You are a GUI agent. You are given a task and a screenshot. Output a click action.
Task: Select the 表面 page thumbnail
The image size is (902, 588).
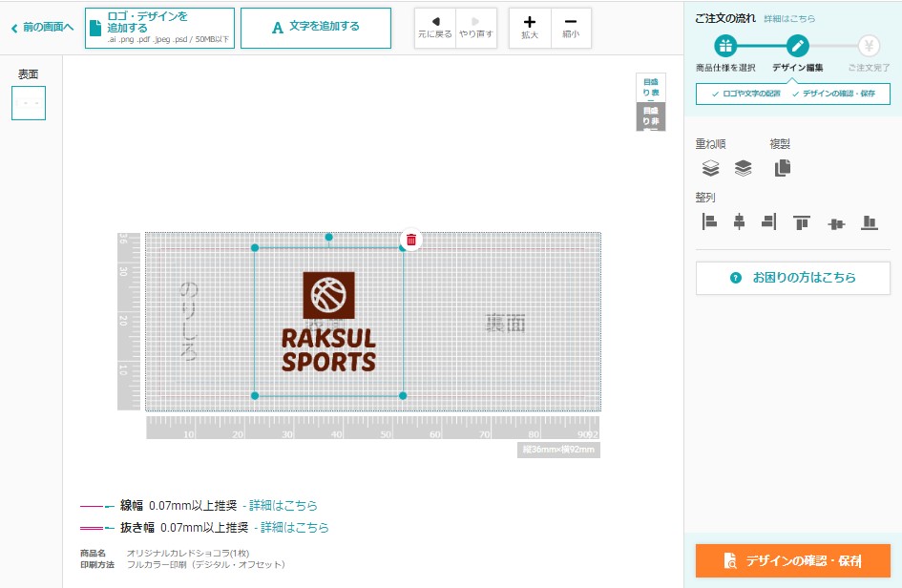point(29,103)
